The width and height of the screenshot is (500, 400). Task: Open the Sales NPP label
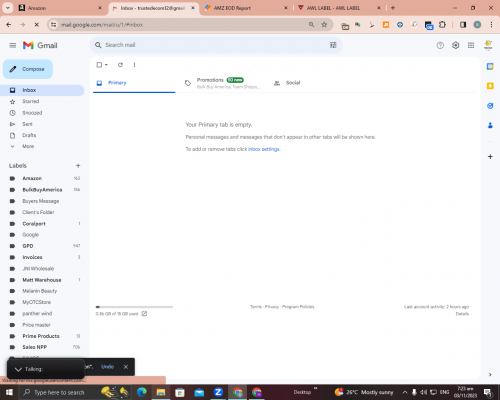click(x=42, y=347)
